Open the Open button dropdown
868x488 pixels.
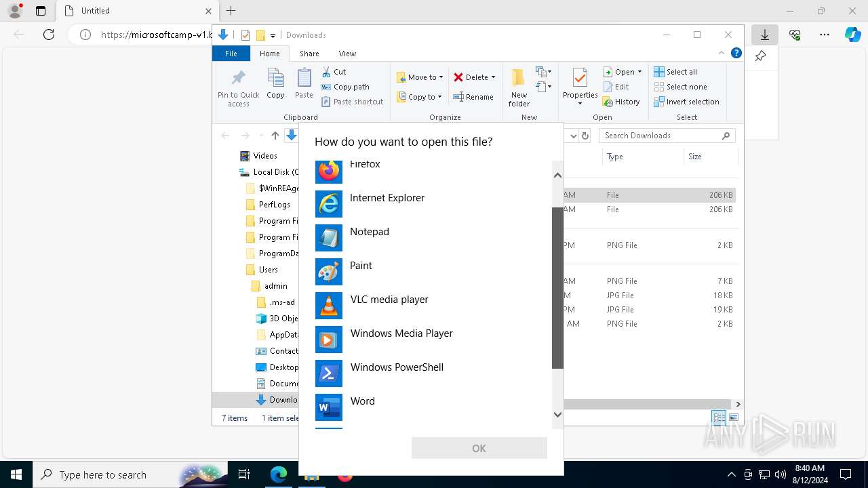[x=639, y=72]
